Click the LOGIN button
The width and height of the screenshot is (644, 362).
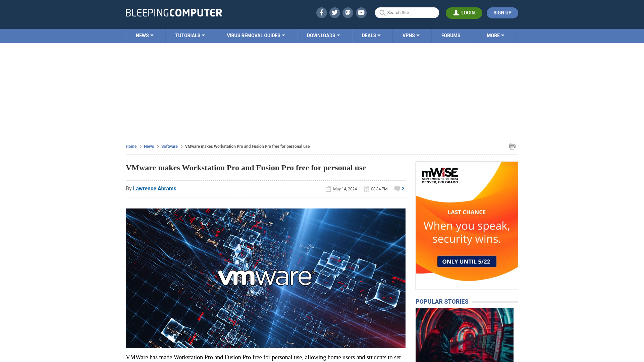(464, 13)
